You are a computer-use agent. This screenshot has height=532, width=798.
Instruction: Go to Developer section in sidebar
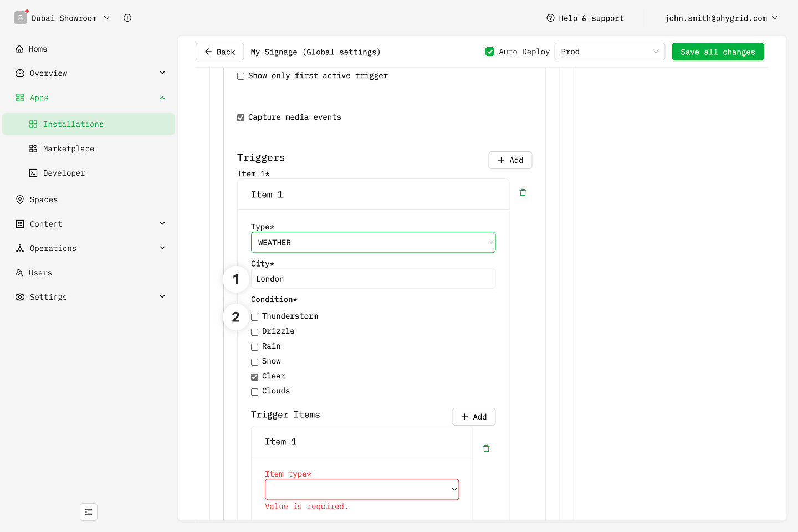coord(64,173)
